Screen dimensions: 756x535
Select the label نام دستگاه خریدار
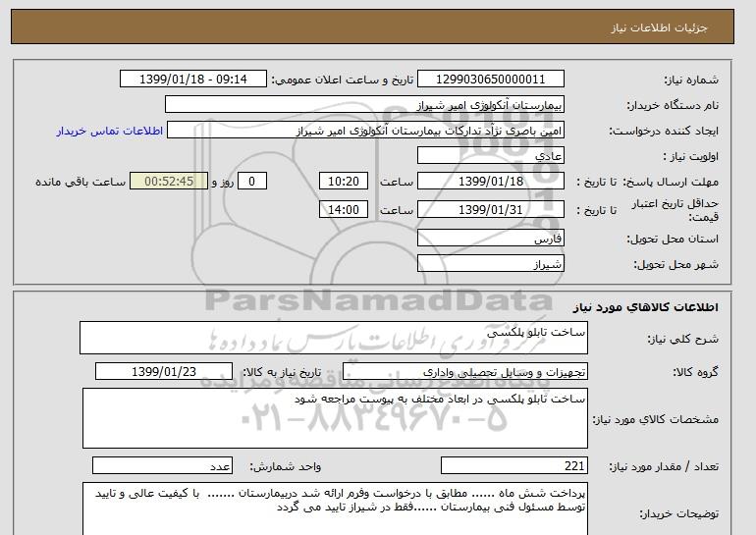pos(673,105)
